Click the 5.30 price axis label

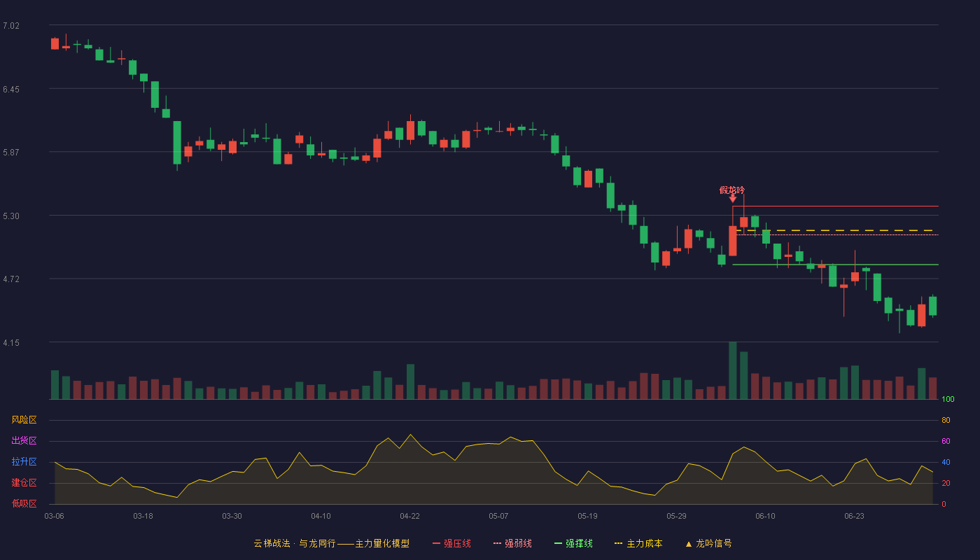pos(11,216)
